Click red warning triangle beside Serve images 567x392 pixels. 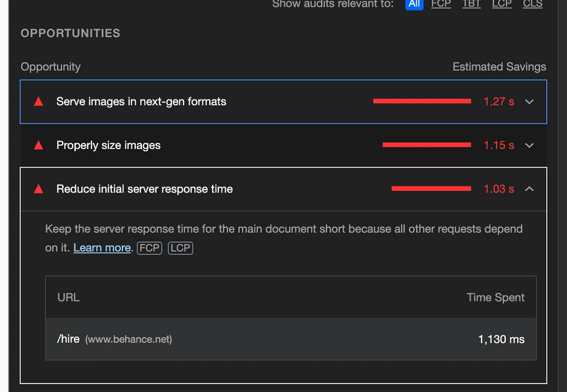click(39, 102)
